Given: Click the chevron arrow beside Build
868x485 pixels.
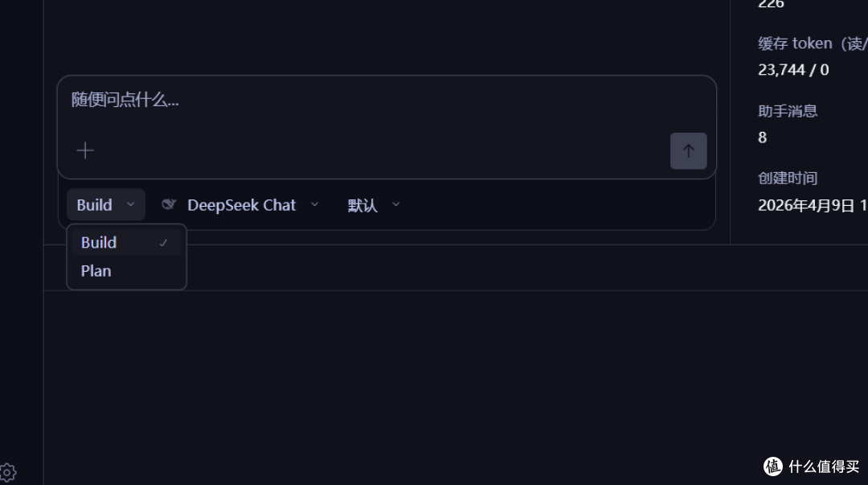Looking at the screenshot, I should point(131,204).
